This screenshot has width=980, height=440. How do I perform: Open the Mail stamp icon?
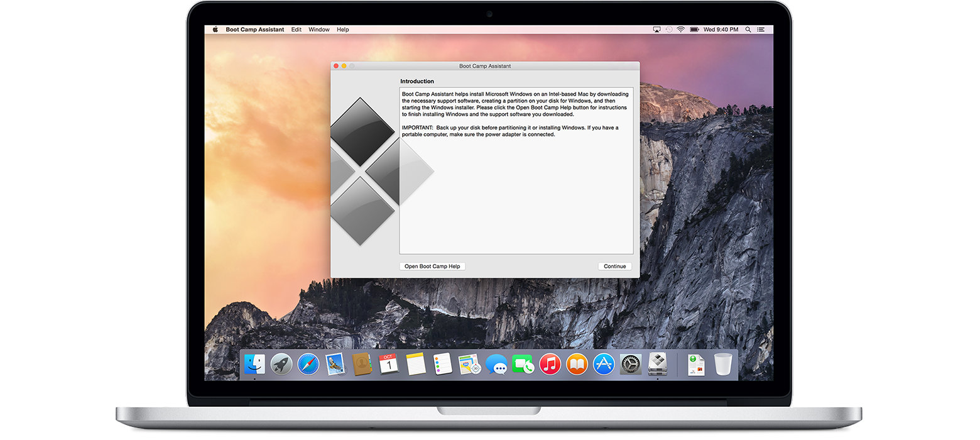tap(335, 364)
